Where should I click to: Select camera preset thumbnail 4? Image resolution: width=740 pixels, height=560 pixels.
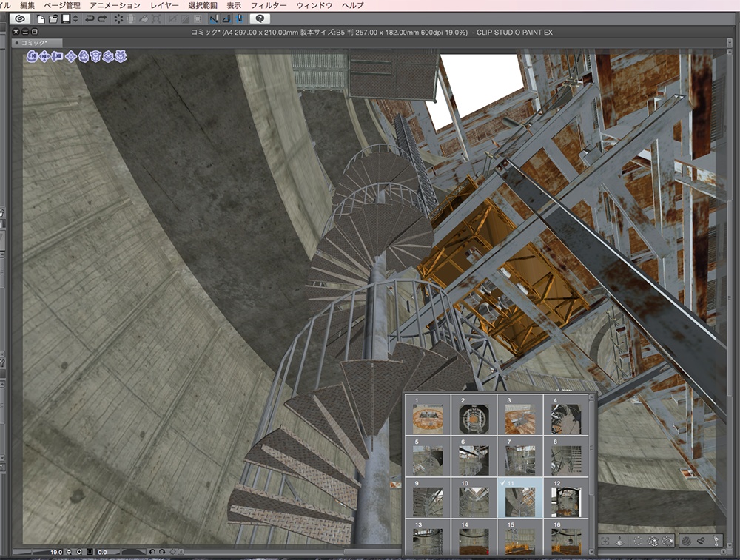coord(566,415)
